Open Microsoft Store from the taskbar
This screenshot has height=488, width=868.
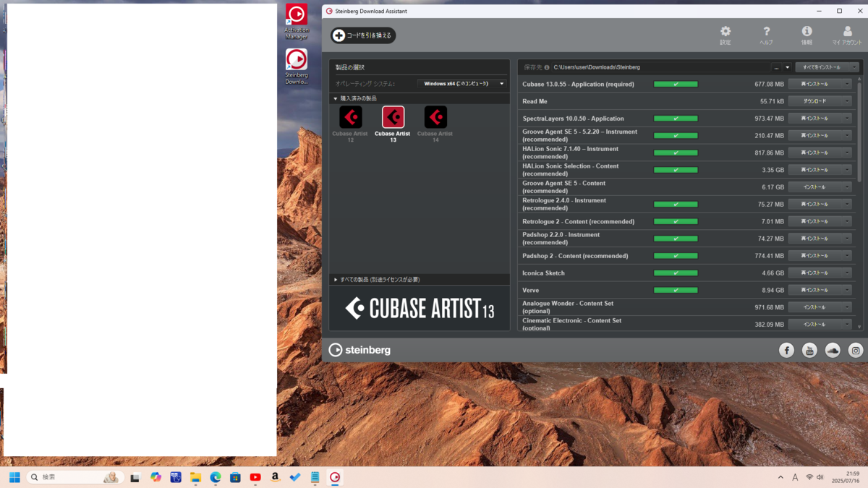(235, 477)
